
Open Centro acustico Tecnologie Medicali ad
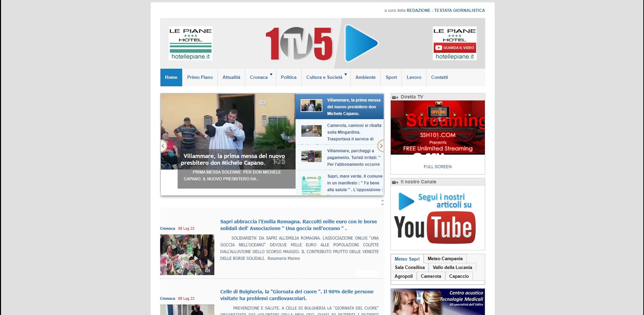(438, 302)
